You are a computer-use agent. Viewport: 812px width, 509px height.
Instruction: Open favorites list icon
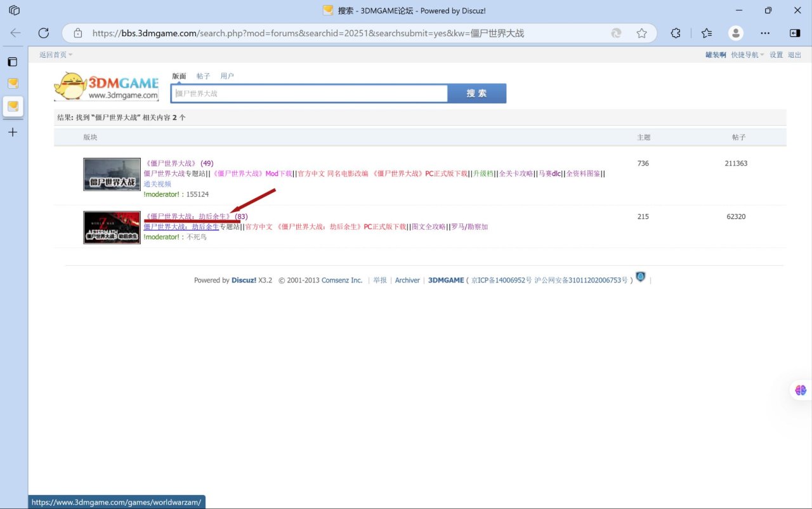707,33
